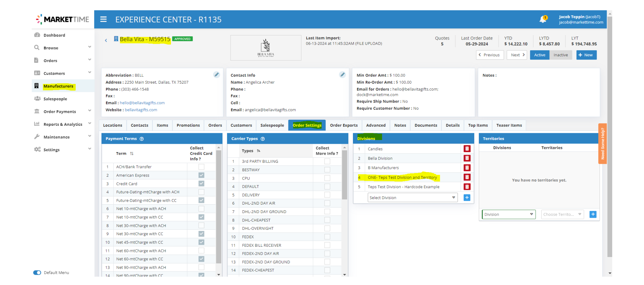The width and height of the screenshot is (644, 285).
Task: Open Dashboard from sidebar icon
Action: click(x=37, y=35)
